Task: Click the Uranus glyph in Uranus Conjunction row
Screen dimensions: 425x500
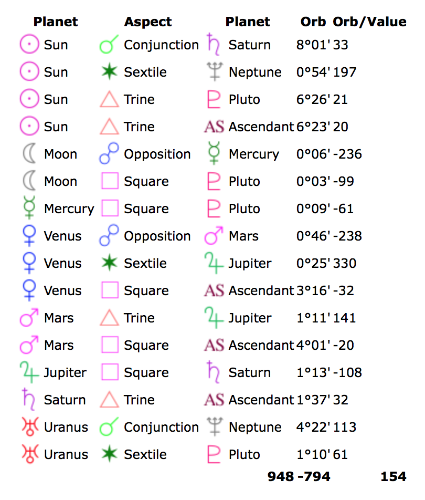Action: (30, 426)
